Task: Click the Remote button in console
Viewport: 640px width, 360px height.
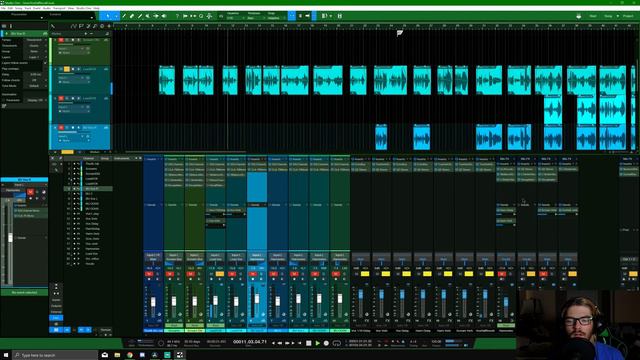Action: click(x=106, y=330)
